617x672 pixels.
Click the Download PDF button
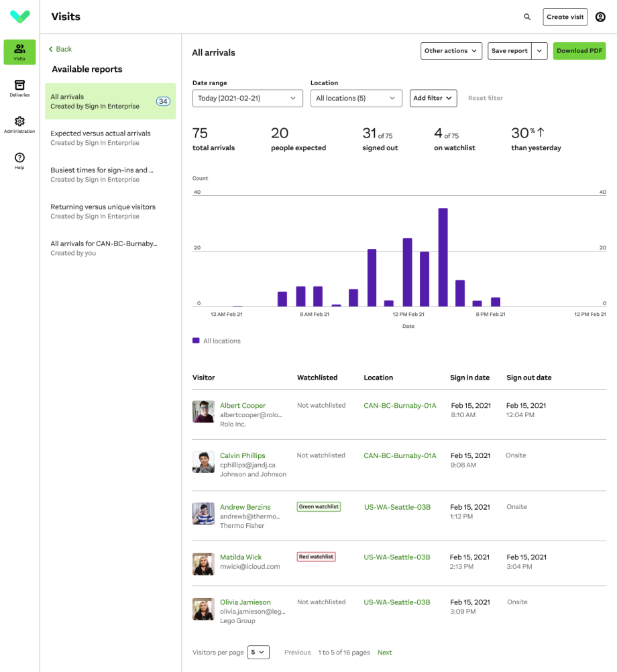[x=579, y=51]
